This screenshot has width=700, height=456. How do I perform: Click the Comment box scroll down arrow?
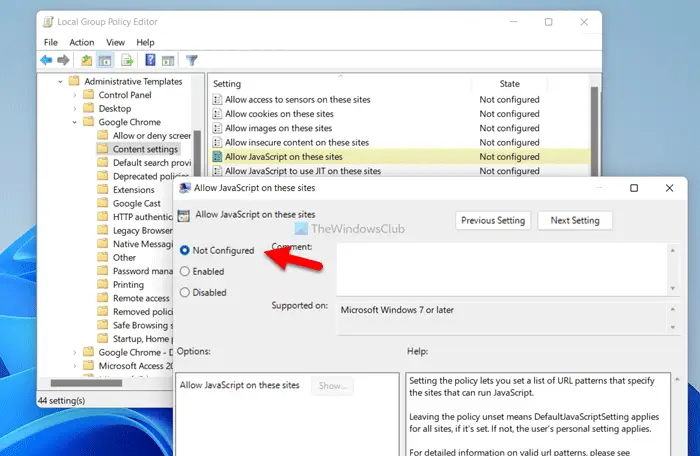(673, 289)
